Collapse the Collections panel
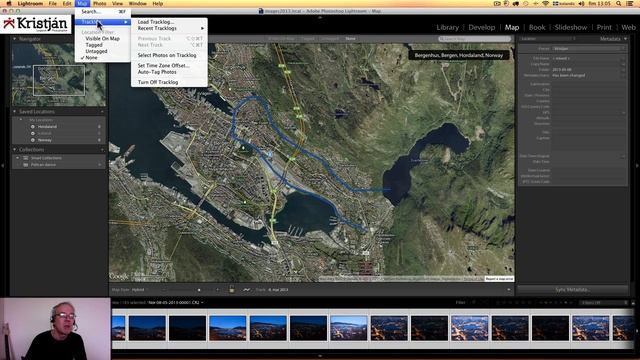Screen dimensions: 640x360 click(x=15, y=150)
